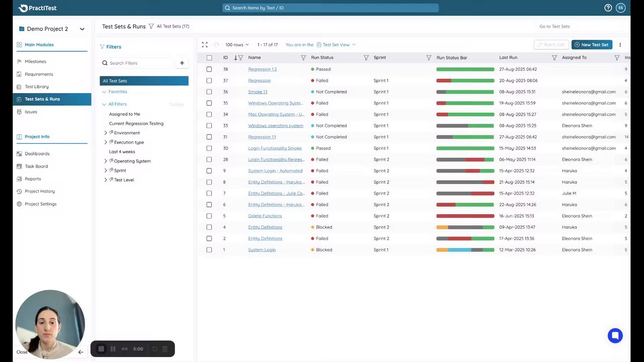
Task: Open the Smoke 1.1 test set link
Action: (258, 92)
